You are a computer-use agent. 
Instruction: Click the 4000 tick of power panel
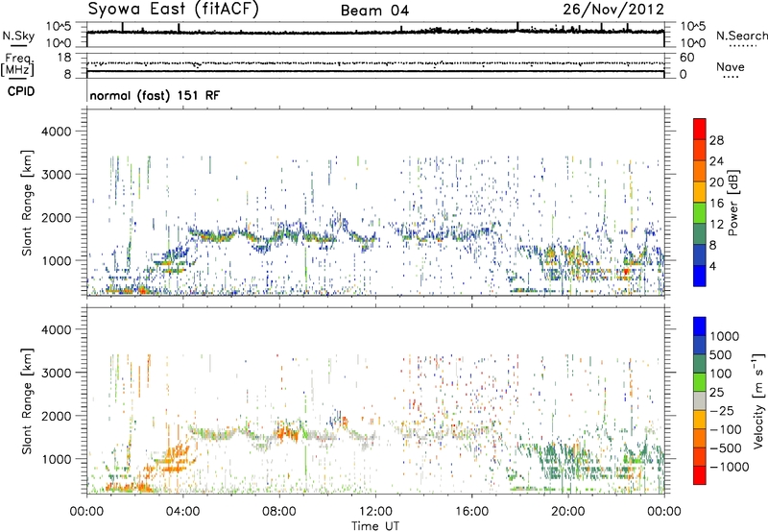click(56, 132)
